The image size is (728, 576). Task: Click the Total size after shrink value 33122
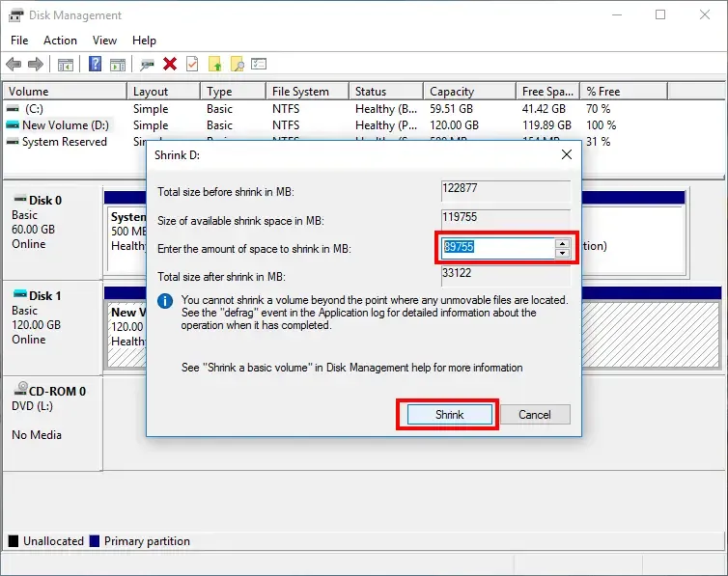[457, 273]
